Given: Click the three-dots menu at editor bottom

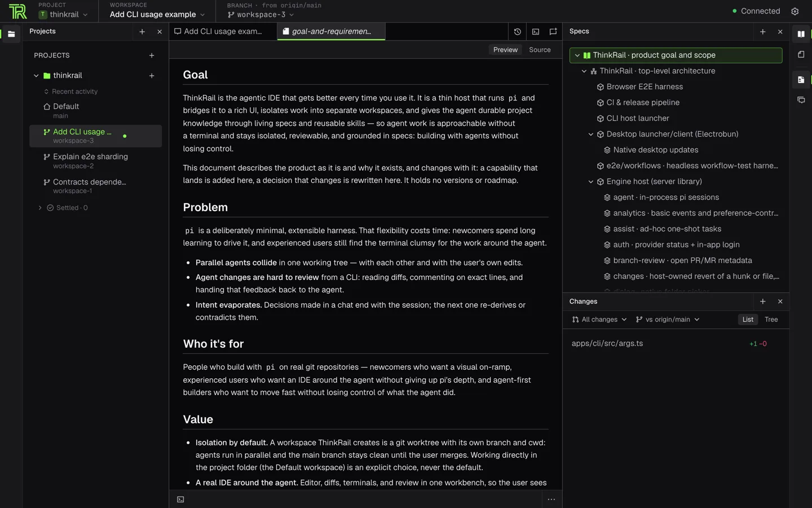Looking at the screenshot, I should coord(551,500).
